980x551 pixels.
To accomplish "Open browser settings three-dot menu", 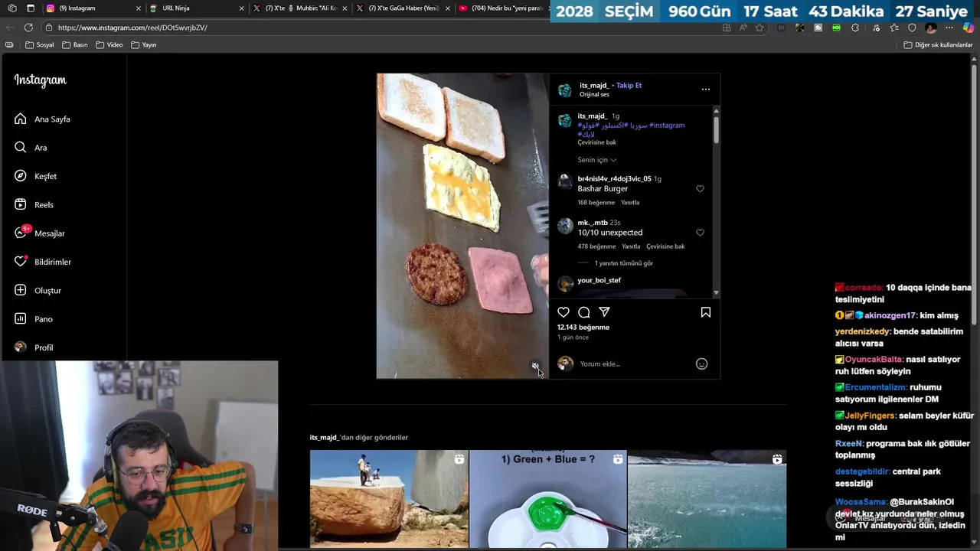I will [949, 28].
